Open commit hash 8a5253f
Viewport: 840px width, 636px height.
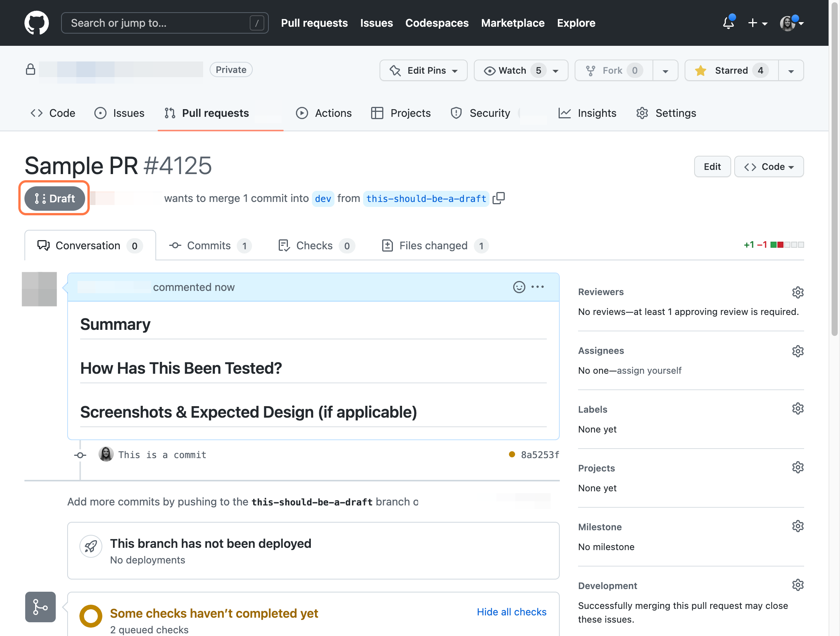pos(540,455)
